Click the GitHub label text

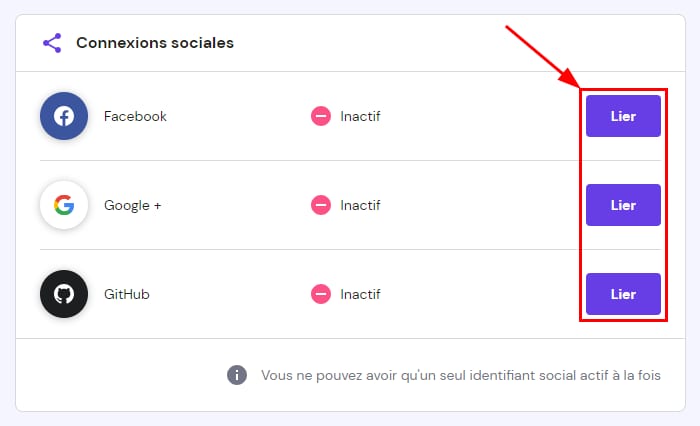[x=127, y=294]
